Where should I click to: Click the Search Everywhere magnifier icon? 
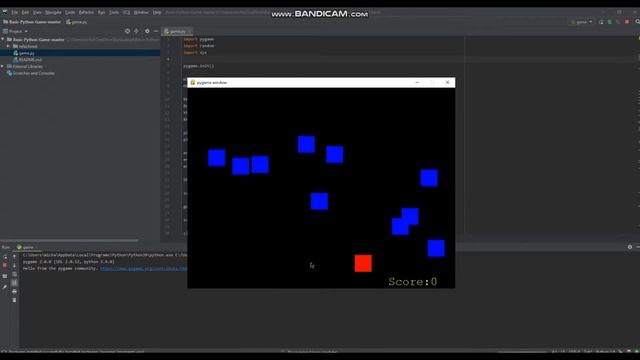(637, 22)
